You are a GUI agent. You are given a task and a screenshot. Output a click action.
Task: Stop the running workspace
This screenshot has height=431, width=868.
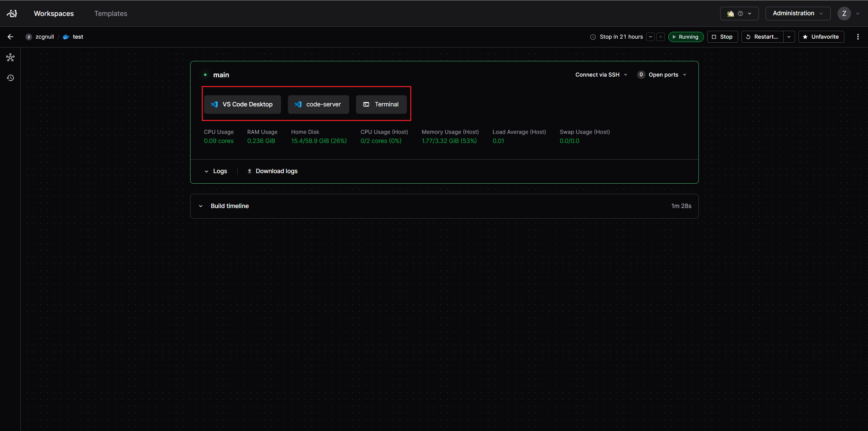pos(722,37)
